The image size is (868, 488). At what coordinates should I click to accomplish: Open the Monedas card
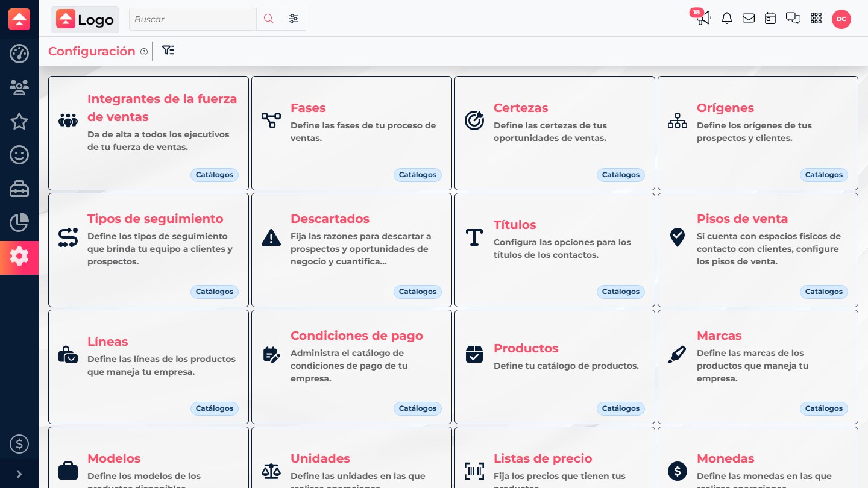(758, 457)
